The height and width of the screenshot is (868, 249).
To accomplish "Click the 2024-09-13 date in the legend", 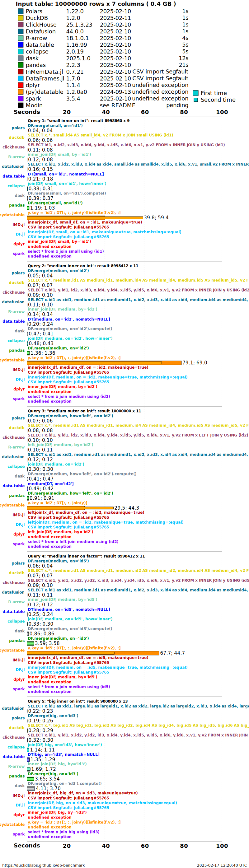I will 115,92.
